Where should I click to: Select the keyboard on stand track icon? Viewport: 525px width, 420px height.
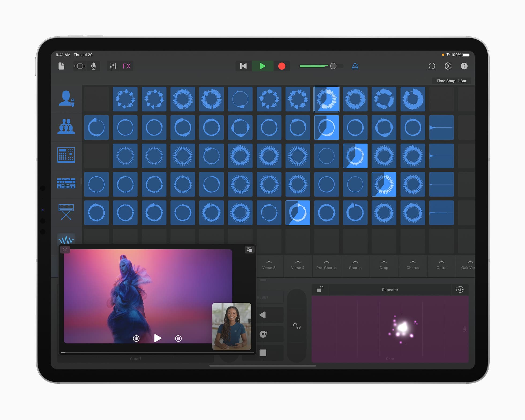click(66, 212)
